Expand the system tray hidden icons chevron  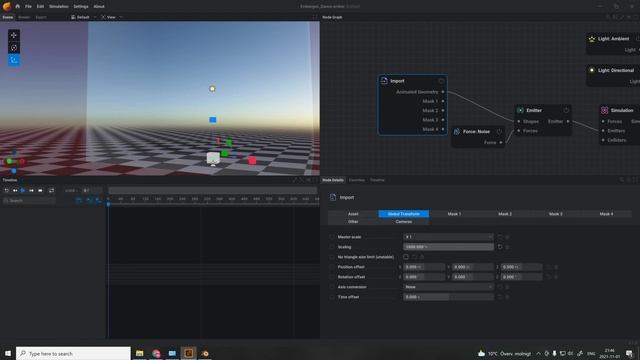point(538,353)
